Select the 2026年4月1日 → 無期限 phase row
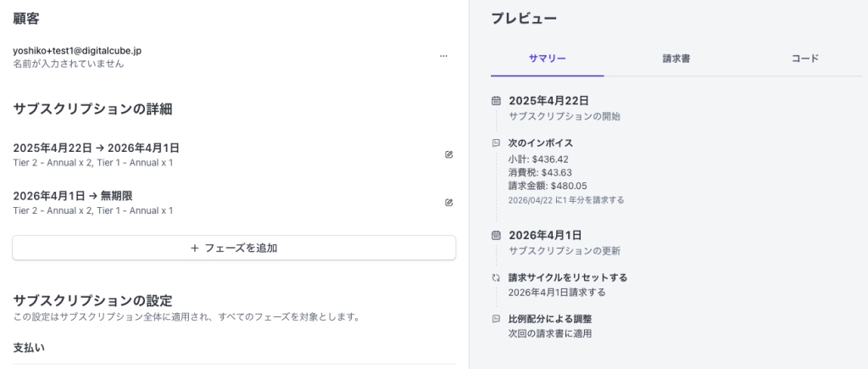Image resolution: width=868 pixels, height=369 pixels. [x=234, y=203]
